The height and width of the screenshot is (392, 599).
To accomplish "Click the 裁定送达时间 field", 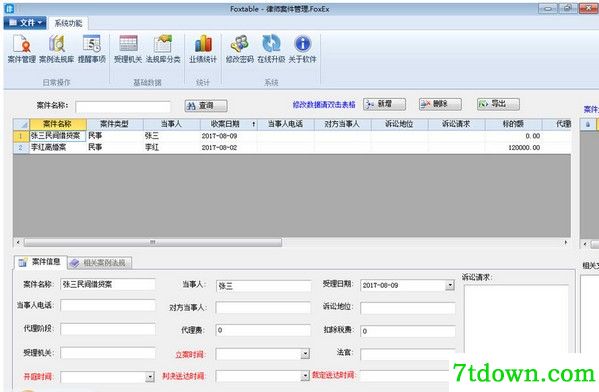I will coord(404,376).
